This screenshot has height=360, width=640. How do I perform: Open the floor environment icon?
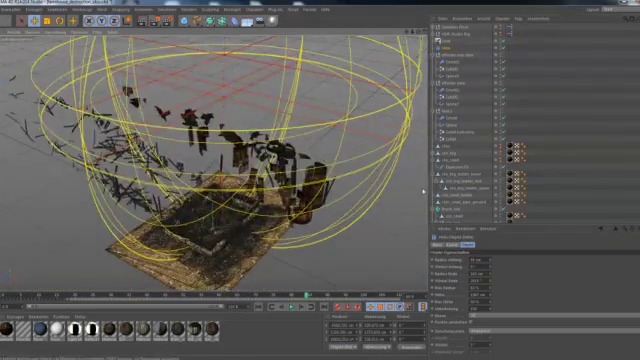[247, 21]
